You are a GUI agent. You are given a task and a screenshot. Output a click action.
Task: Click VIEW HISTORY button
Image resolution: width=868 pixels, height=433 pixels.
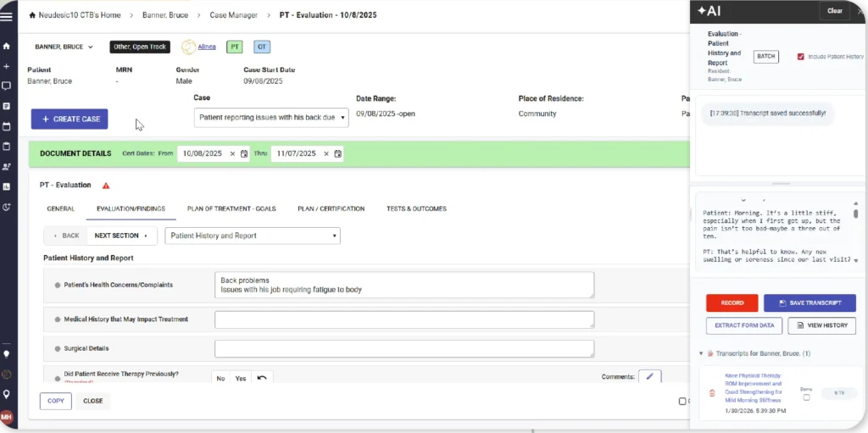[x=822, y=325]
